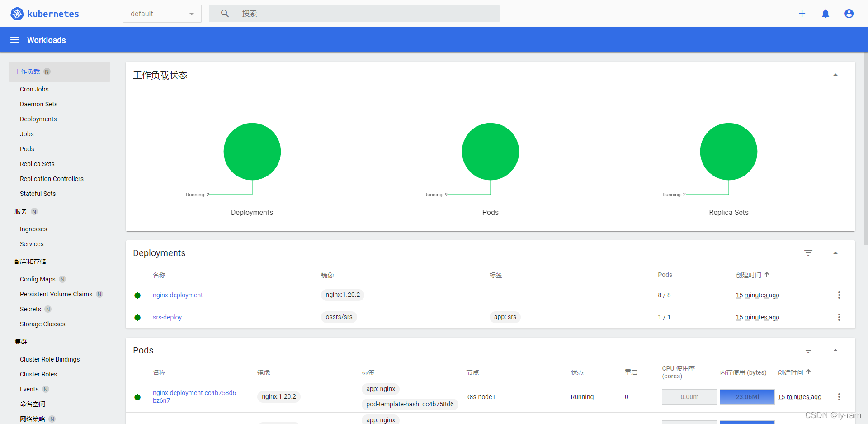Open Daemon Sets sidebar item
Screen dimensions: 868x424
click(38, 104)
